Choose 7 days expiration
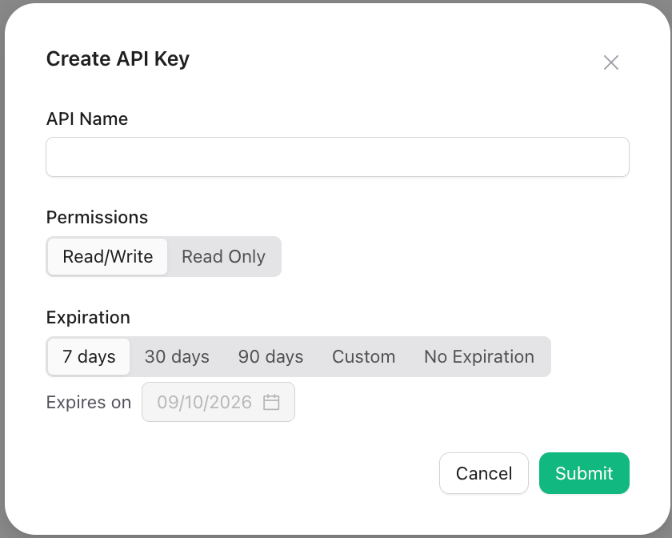This screenshot has height=538, width=672. pos(89,357)
